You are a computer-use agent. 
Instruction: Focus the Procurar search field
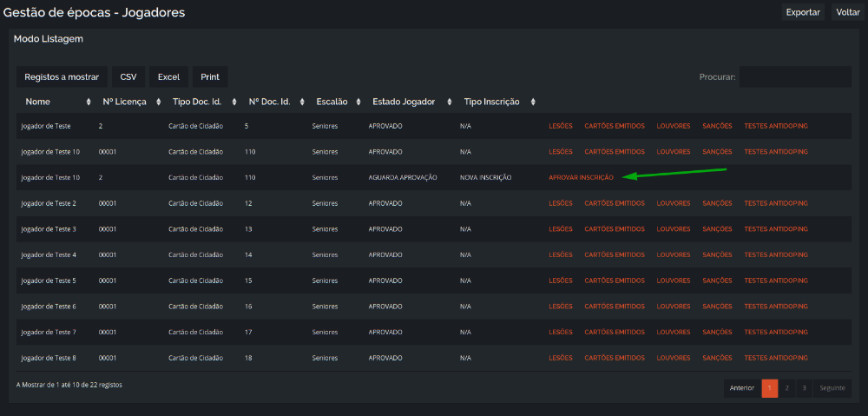pyautogui.click(x=795, y=77)
